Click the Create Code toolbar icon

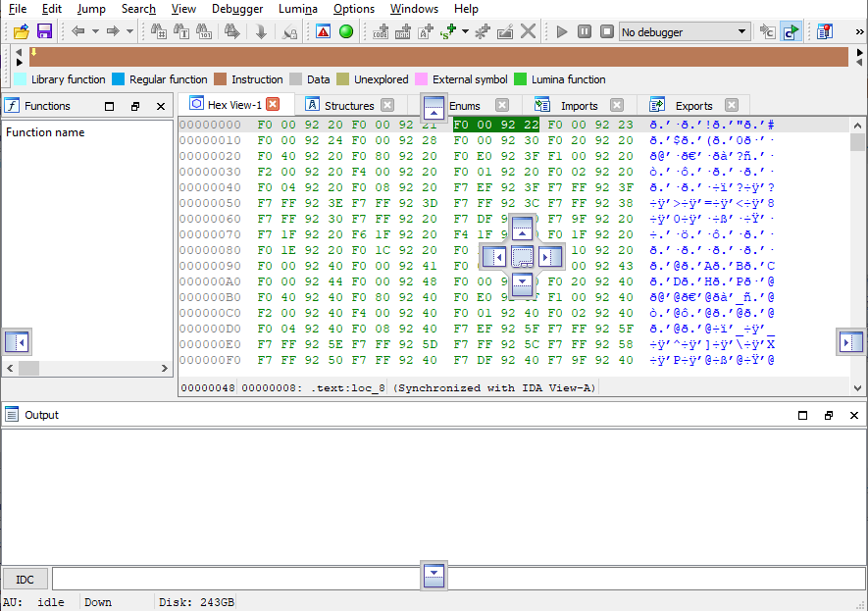coord(380,30)
